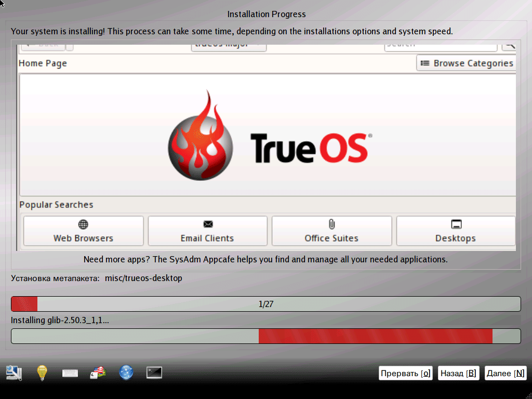Click the yellow lightbulb tips icon
532x399 pixels.
pos(42,373)
